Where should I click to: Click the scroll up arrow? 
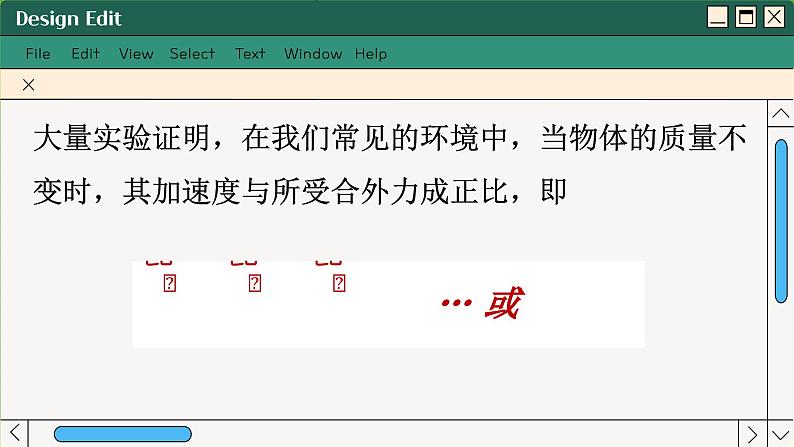(x=781, y=113)
